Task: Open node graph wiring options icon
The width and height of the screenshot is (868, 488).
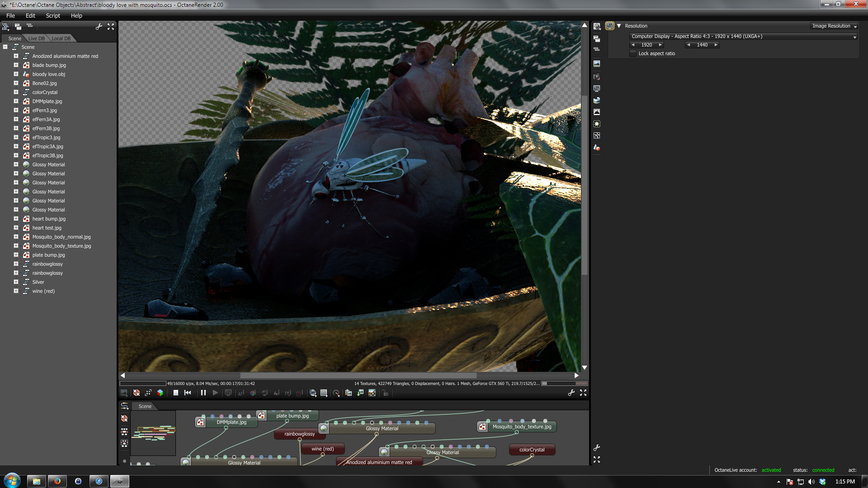Action: click(x=124, y=406)
